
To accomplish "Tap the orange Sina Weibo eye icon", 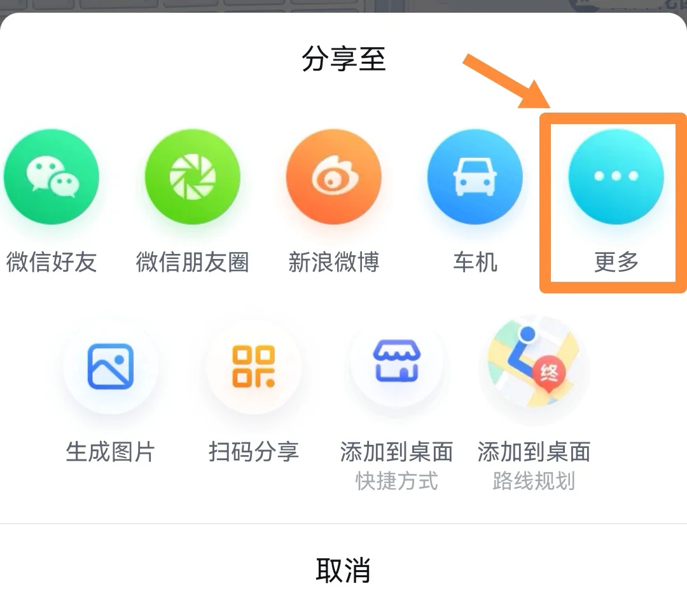I will tap(334, 177).
